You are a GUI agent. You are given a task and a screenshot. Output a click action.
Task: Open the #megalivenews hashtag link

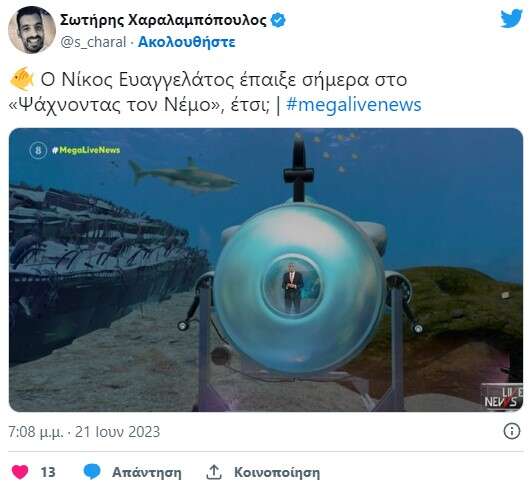tap(354, 104)
